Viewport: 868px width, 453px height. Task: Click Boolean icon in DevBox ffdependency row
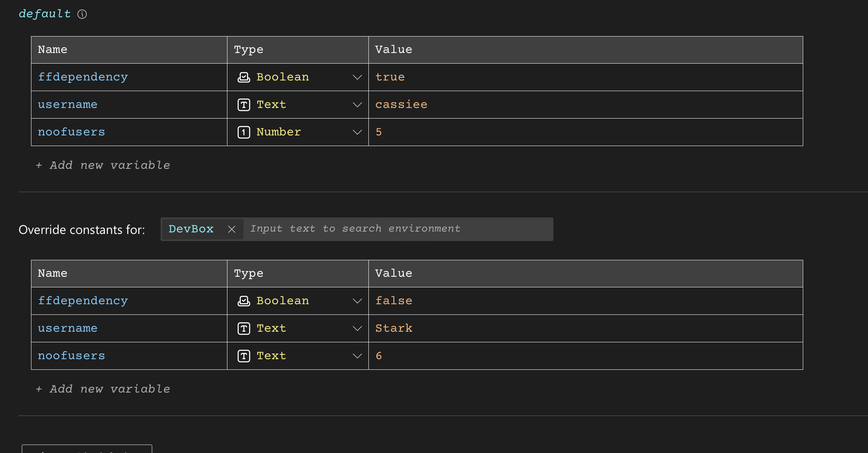pos(244,301)
